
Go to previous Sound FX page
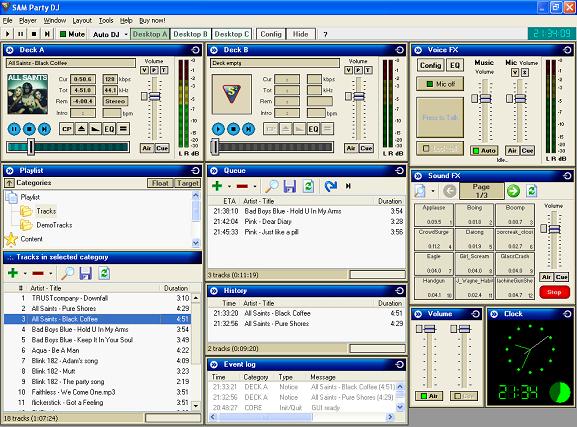449,191
